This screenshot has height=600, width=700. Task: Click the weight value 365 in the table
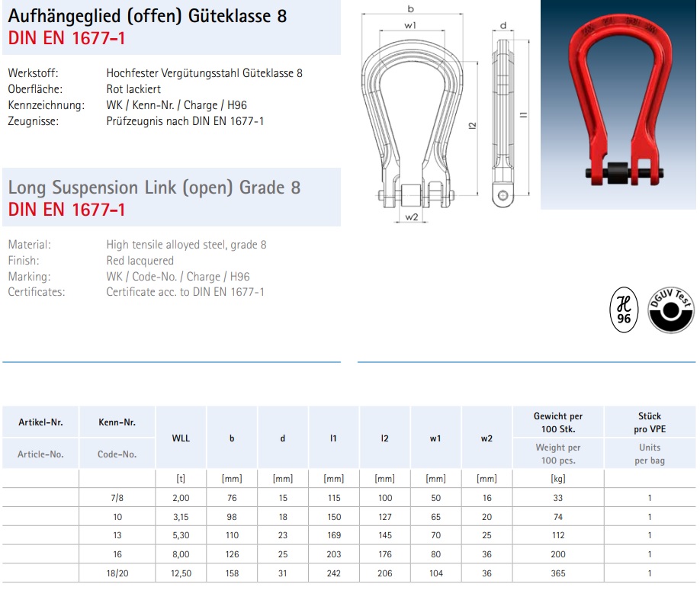coord(557,574)
